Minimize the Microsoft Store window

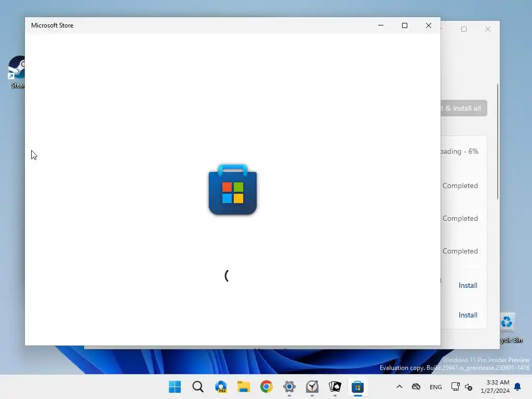point(381,25)
